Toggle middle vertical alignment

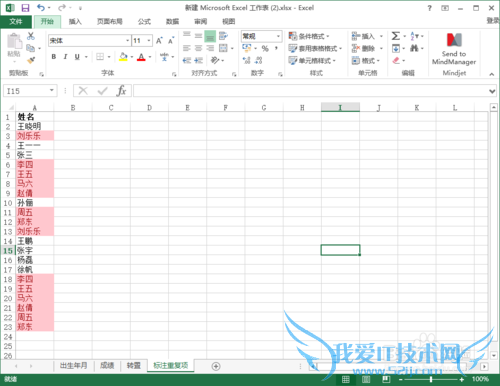pyautogui.click(x=198, y=36)
